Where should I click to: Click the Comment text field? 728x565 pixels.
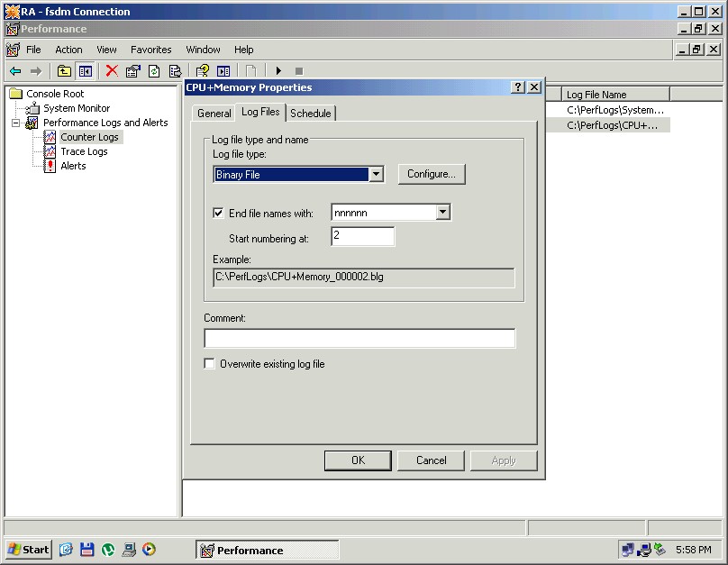click(x=359, y=339)
